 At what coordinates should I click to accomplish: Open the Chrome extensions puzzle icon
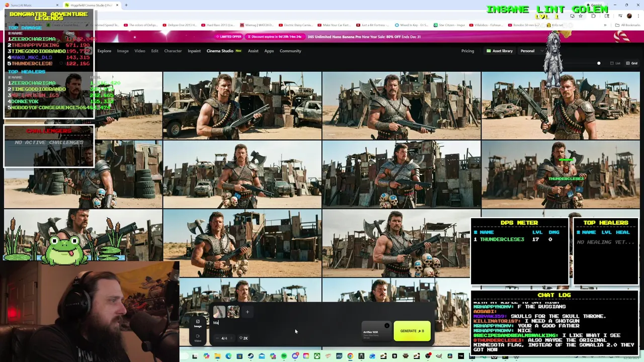(593, 16)
